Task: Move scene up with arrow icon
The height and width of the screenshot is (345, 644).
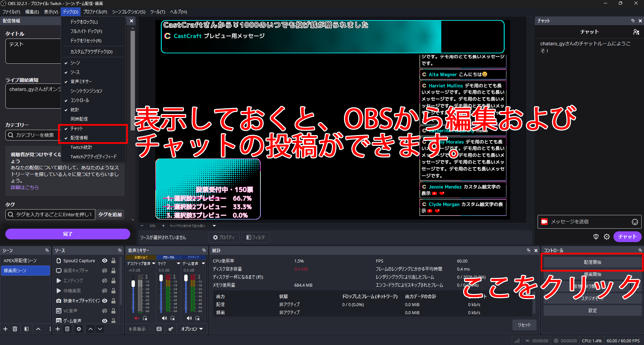Action: pyautogui.click(x=38, y=329)
